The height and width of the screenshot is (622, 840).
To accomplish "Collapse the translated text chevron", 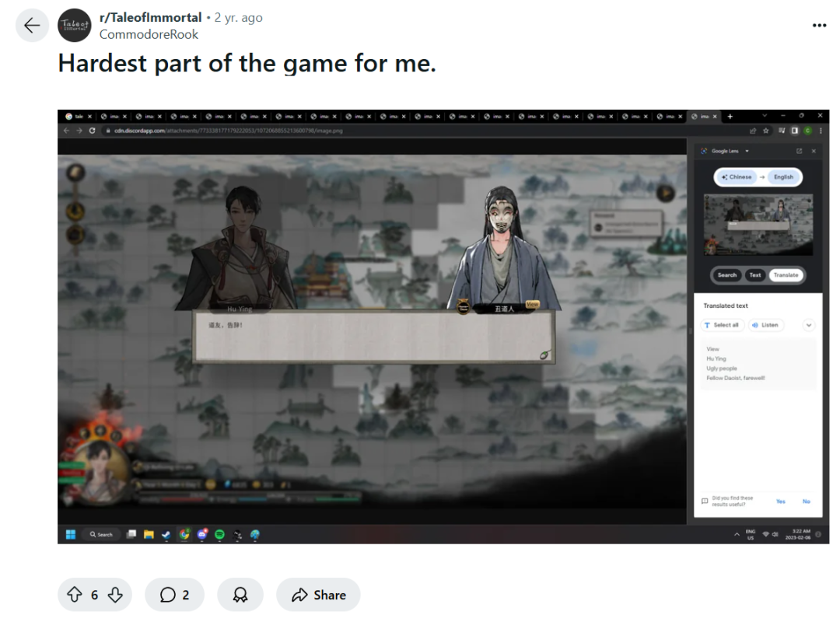I will [809, 325].
